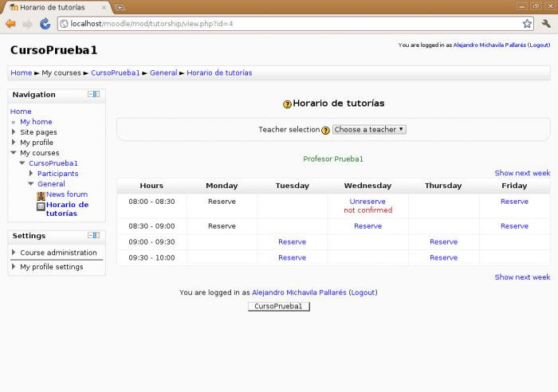558x392 pixels.
Task: Log out using the top Logout link
Action: point(539,45)
